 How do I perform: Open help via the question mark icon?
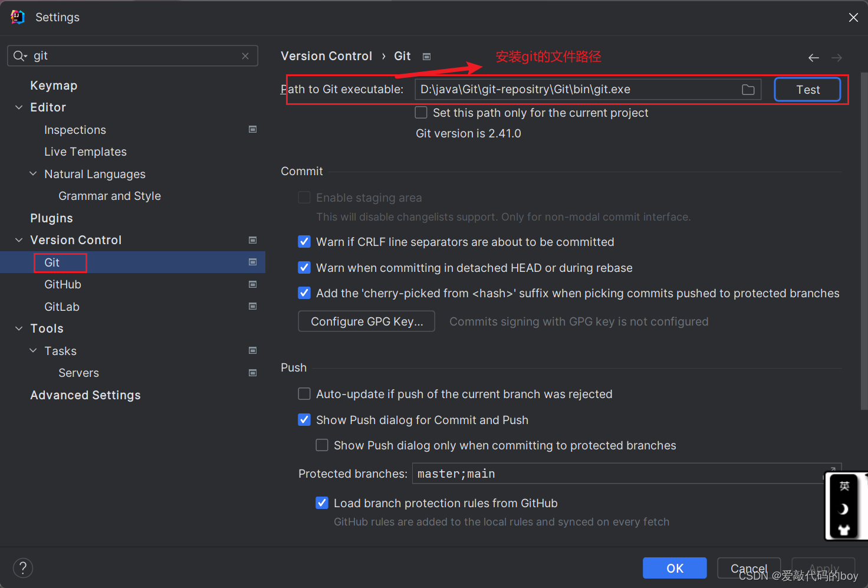[x=22, y=568]
